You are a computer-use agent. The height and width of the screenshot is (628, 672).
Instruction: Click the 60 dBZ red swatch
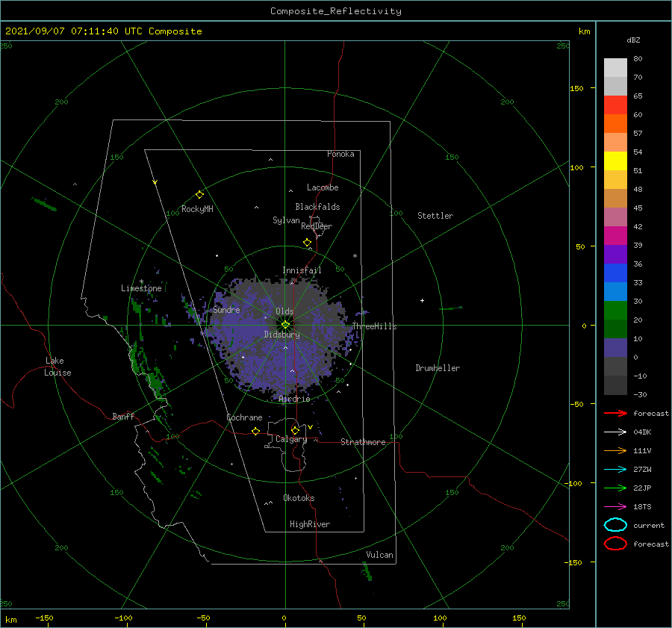click(615, 105)
